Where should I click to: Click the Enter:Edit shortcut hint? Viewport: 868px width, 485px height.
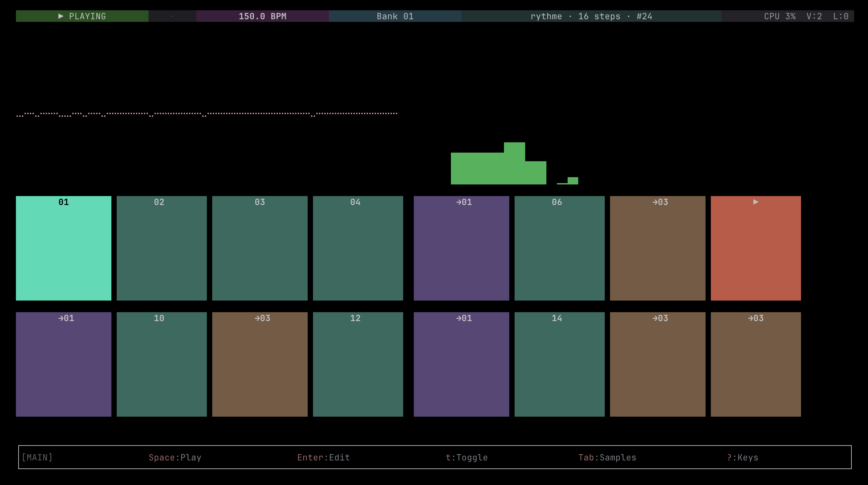pos(323,457)
